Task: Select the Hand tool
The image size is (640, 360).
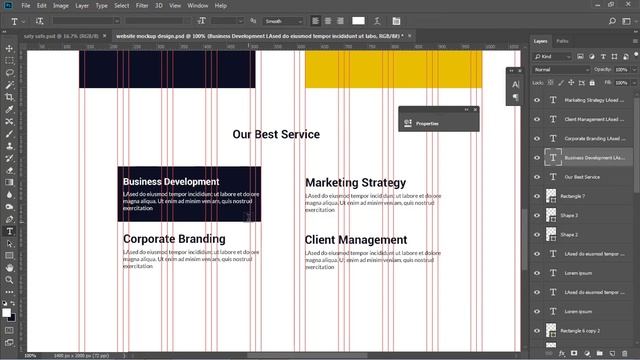Action: tap(9, 268)
